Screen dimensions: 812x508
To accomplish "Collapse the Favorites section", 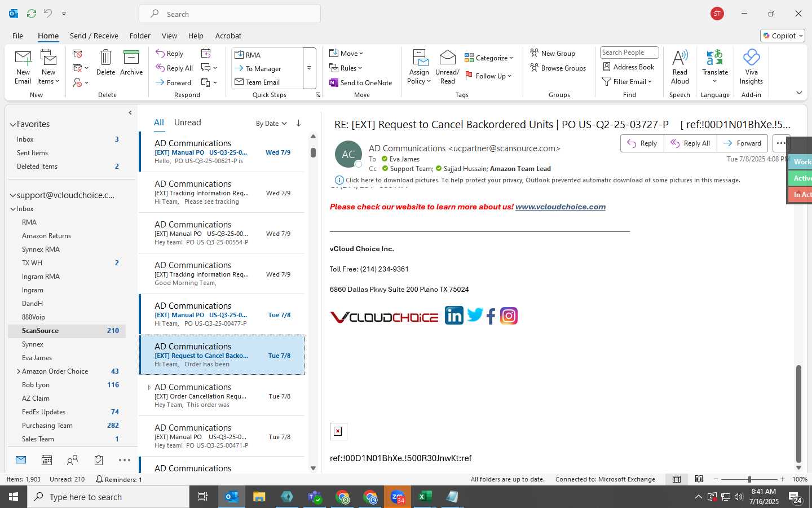I will coord(12,124).
